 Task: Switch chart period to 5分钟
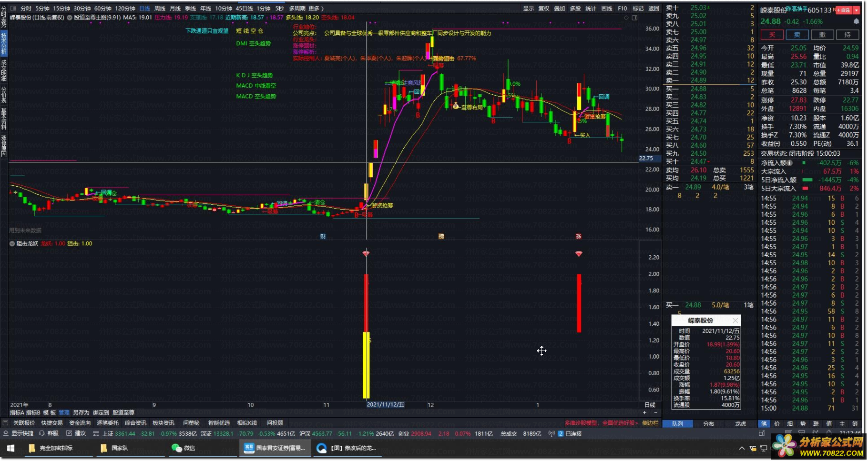tap(42, 9)
